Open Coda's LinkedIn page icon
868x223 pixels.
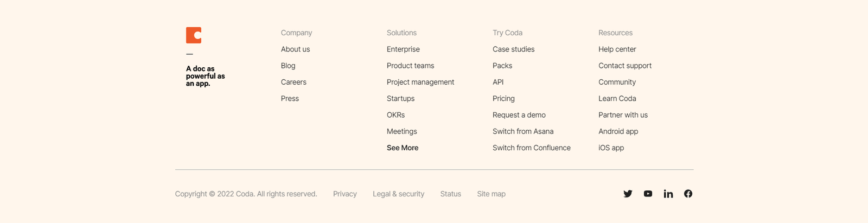[668, 194]
